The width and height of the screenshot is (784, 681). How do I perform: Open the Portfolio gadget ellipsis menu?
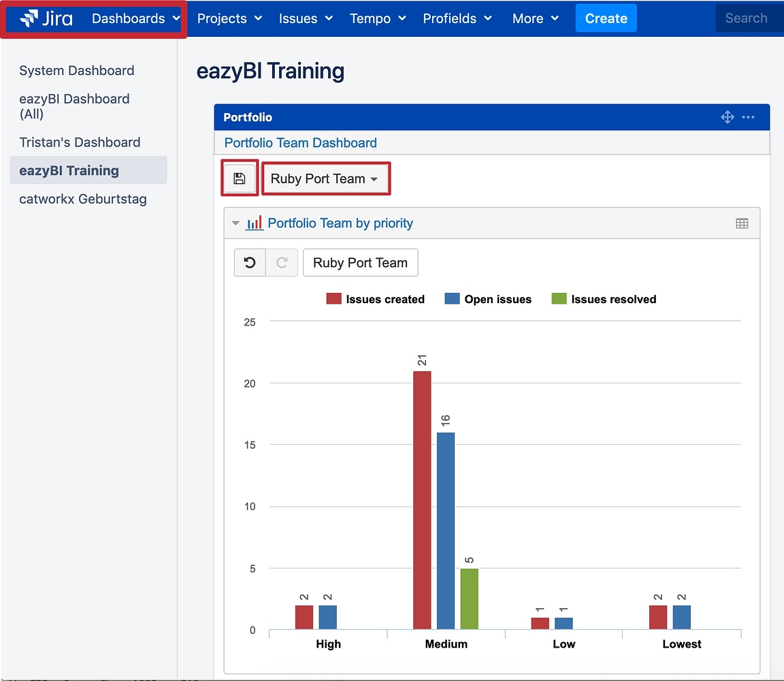[749, 117]
